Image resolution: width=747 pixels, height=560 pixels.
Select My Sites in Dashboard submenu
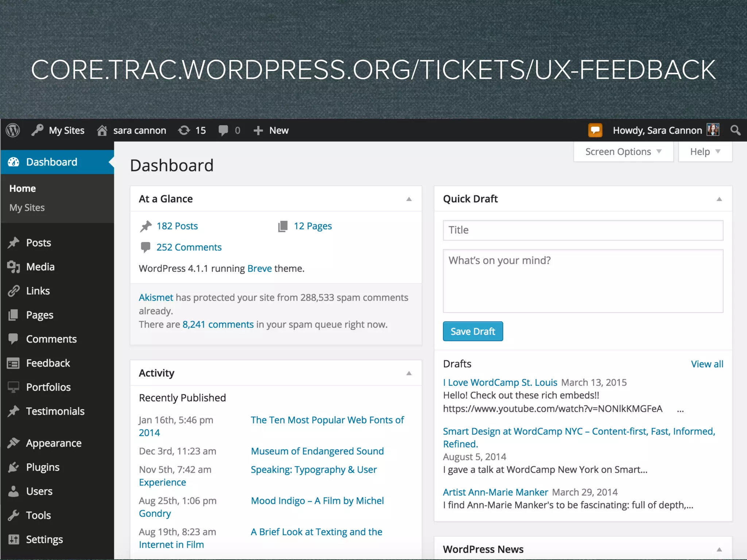27,208
